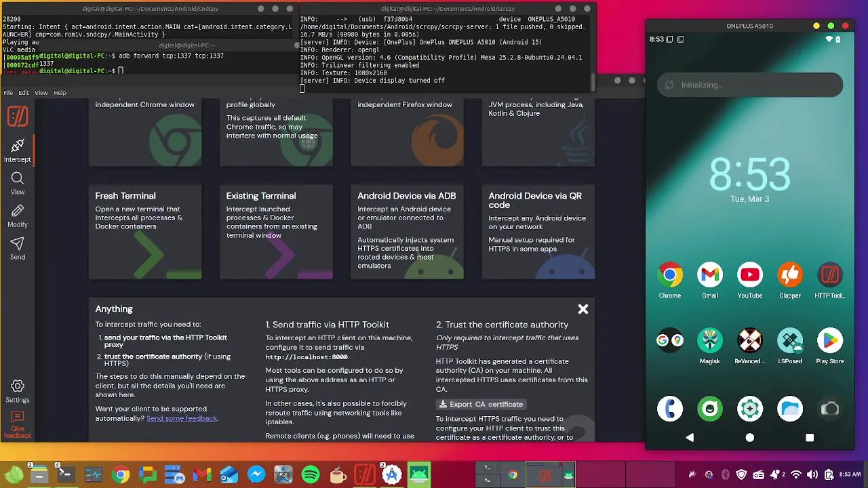Open the View menu in the menu bar
This screenshot has width=868, height=488.
click(41, 93)
